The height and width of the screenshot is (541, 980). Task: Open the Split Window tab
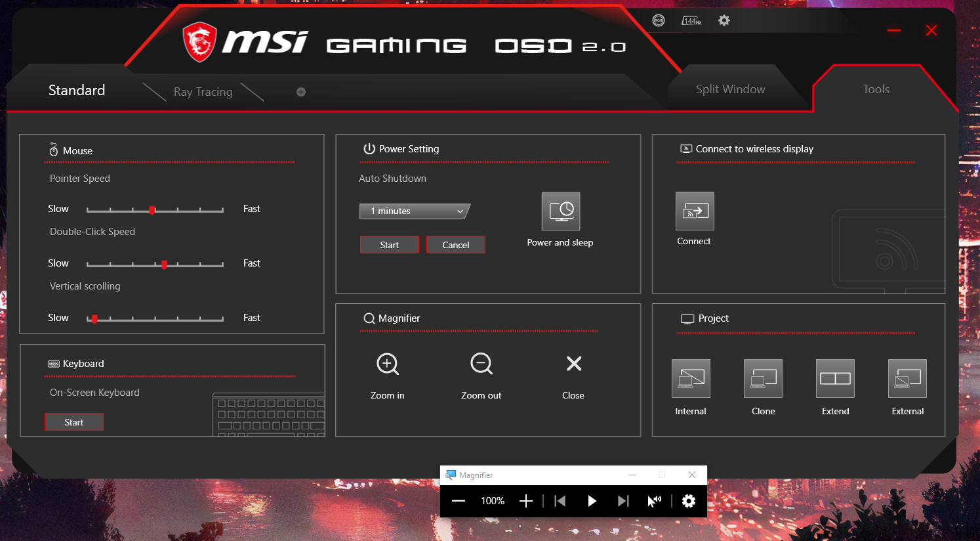[730, 89]
